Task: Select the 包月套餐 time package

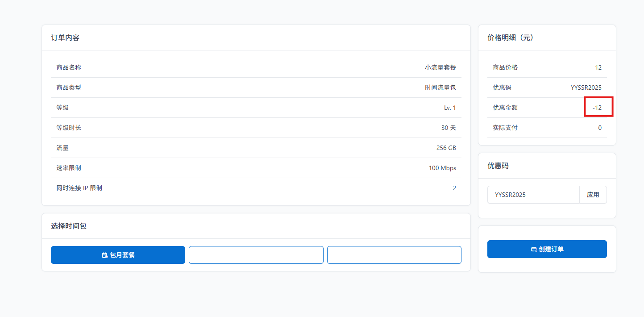Action: tap(118, 255)
